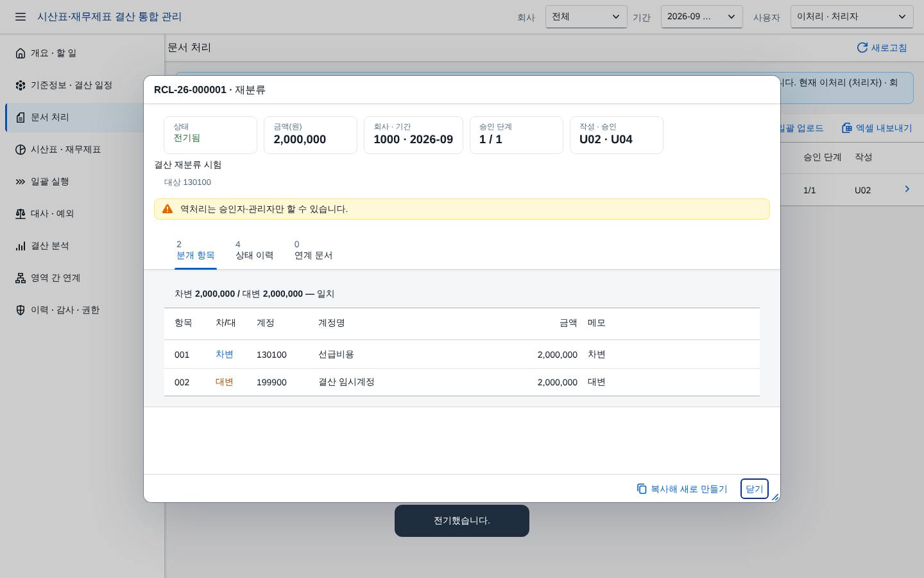This screenshot has height=578, width=924.
Task: Switch to the 상태 이력 tab
Action: [254, 250]
